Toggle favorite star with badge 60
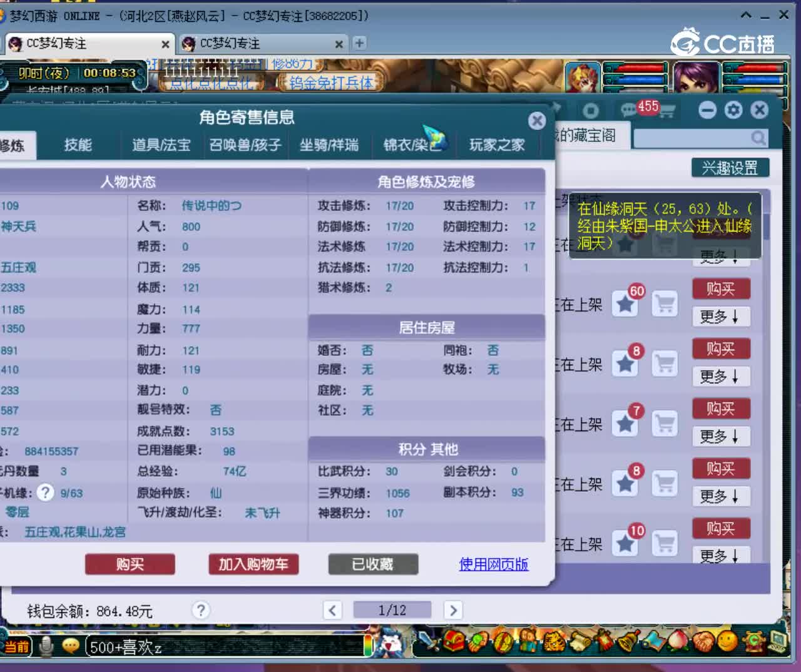801x672 pixels. click(625, 304)
